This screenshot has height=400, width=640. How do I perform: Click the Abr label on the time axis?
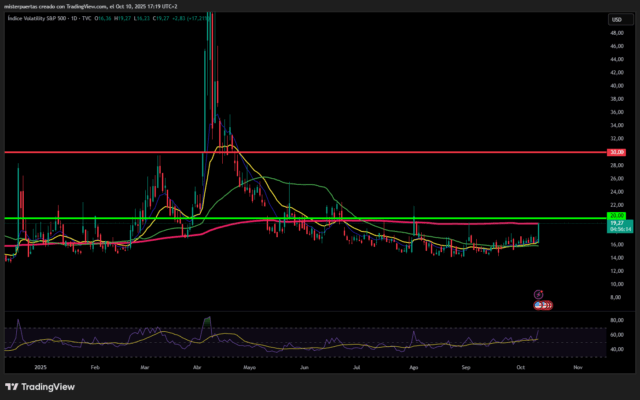pyautogui.click(x=197, y=367)
